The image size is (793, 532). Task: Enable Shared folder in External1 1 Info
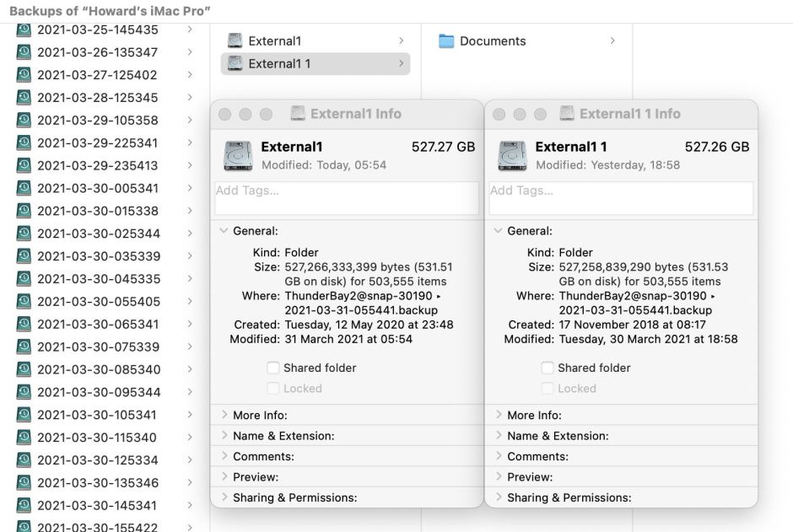548,368
